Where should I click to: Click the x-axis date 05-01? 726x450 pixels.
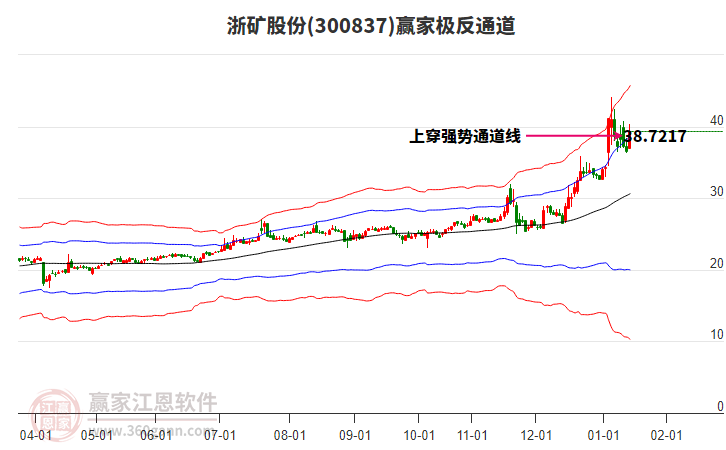pyautogui.click(x=96, y=435)
